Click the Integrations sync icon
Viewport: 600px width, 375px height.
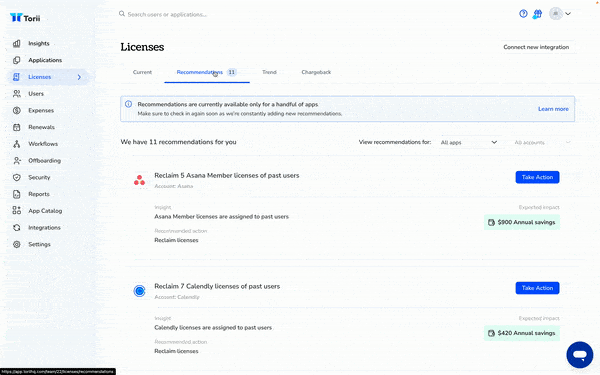pos(16,227)
